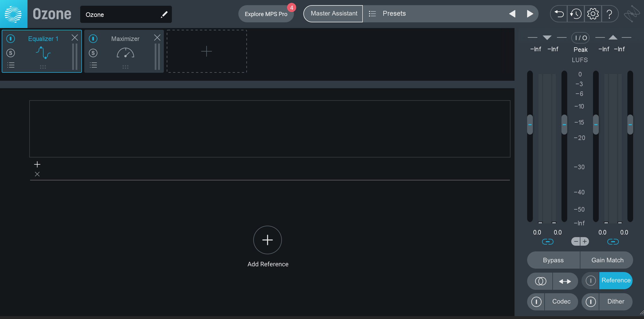This screenshot has width=644, height=319.
Task: Click the iZotope swirl logo top right
Action: coord(632,14)
